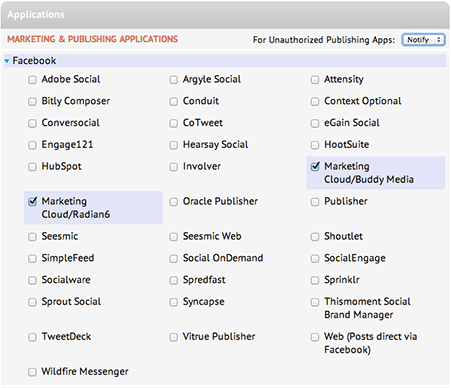The width and height of the screenshot is (451, 388).
Task: Tick the Conversocial checkbox
Action: point(32,123)
